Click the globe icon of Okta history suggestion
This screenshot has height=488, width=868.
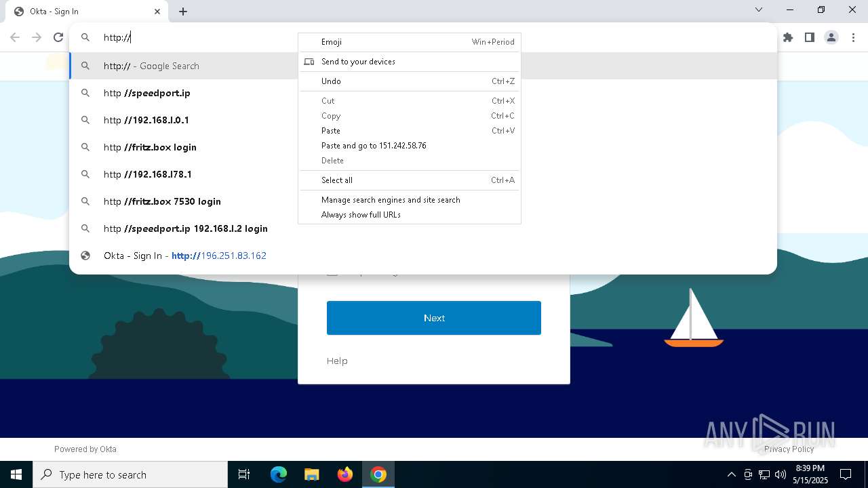coord(85,256)
